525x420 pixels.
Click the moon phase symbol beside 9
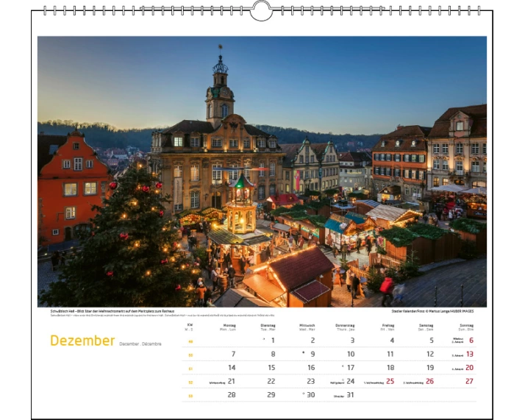coord(303,354)
